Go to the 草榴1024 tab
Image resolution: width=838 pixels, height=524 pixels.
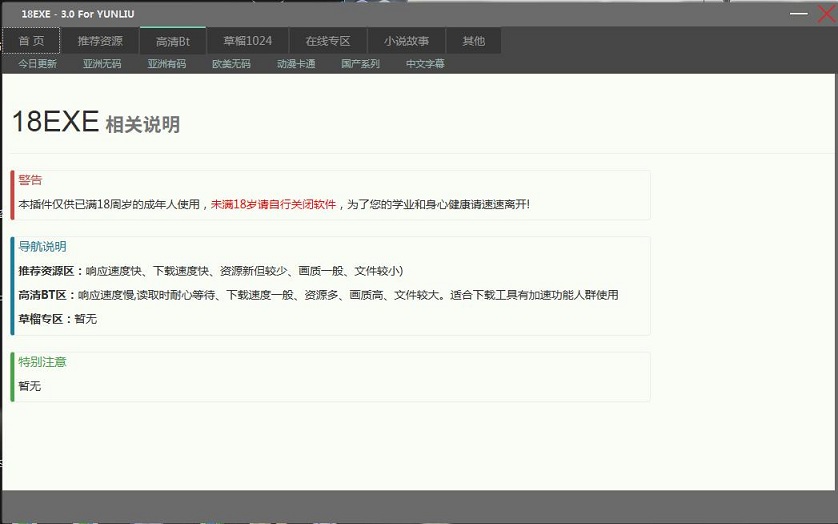point(247,41)
